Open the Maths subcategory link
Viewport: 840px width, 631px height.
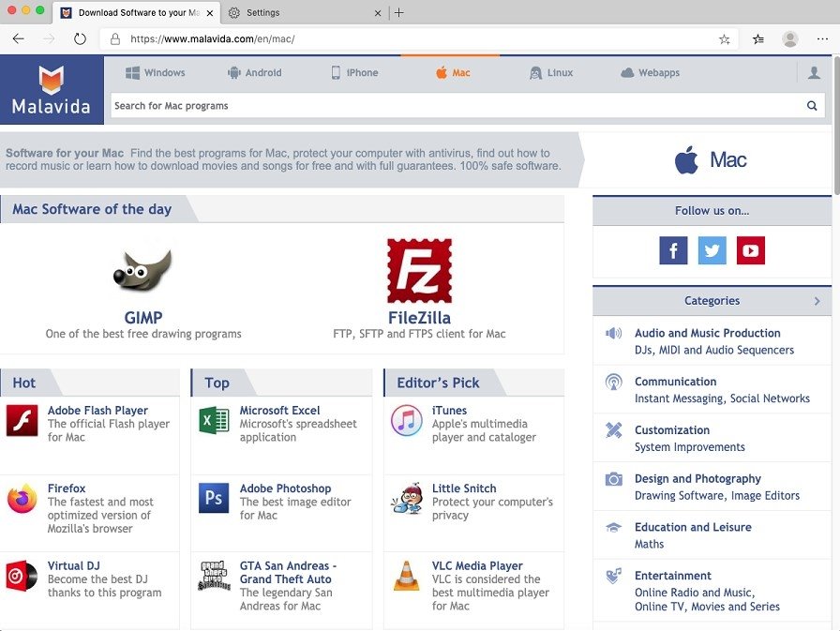(x=650, y=544)
